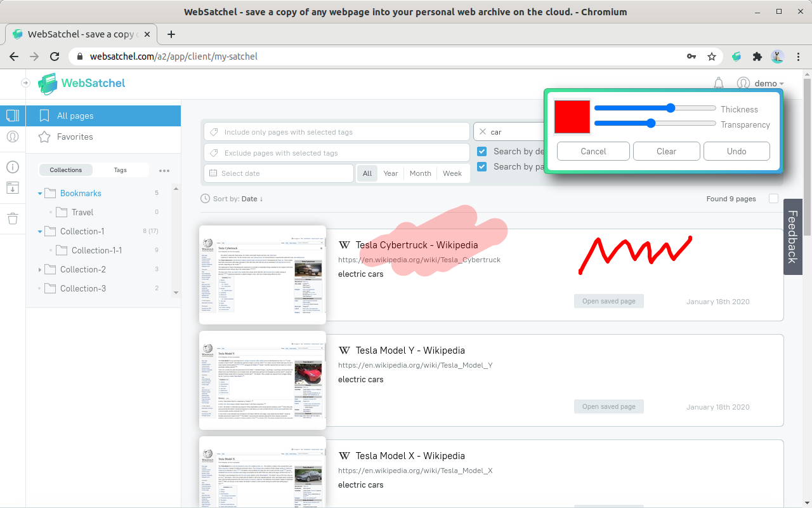
Task: Collapse the sidebar with the arrow circle icon
Action: coord(25,83)
